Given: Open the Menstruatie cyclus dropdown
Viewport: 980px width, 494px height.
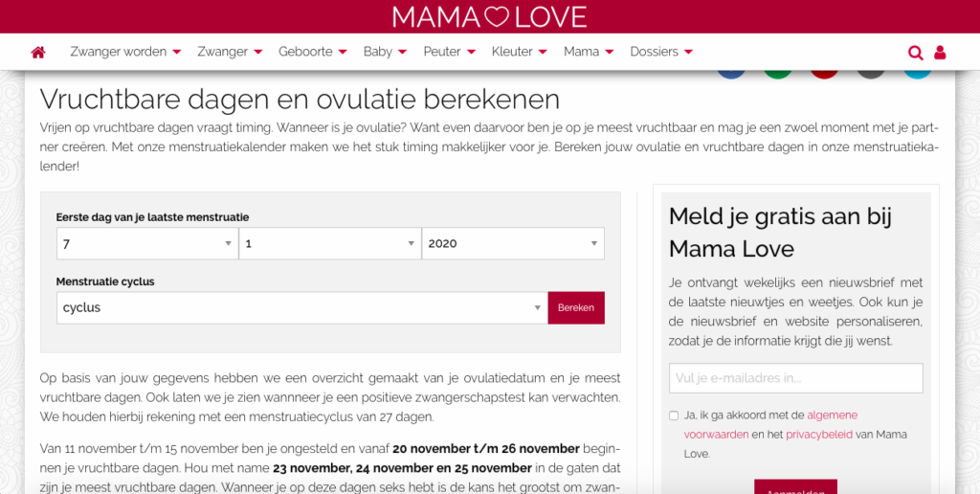Looking at the screenshot, I should tap(301, 307).
